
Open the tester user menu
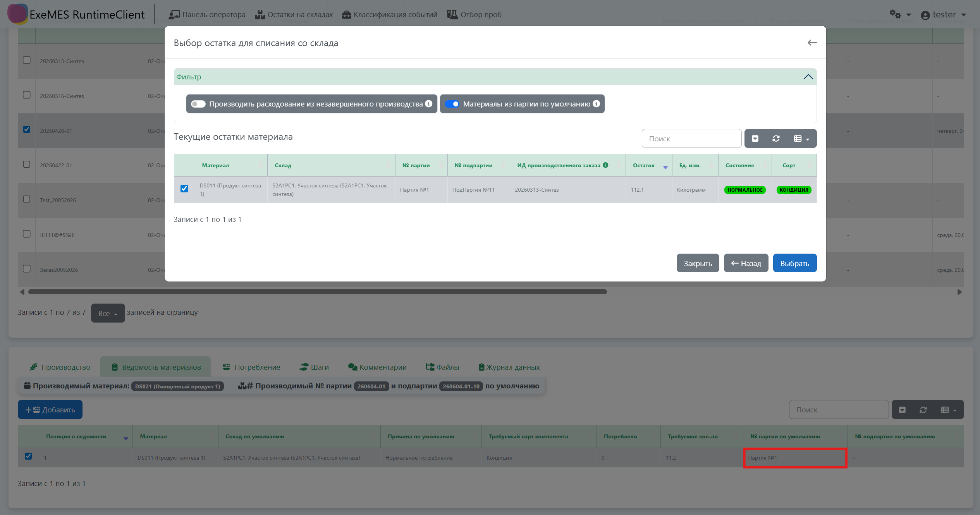coord(943,15)
